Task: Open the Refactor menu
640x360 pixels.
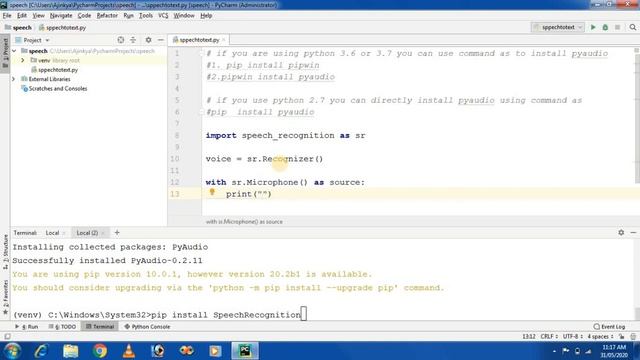Action: 107,16
